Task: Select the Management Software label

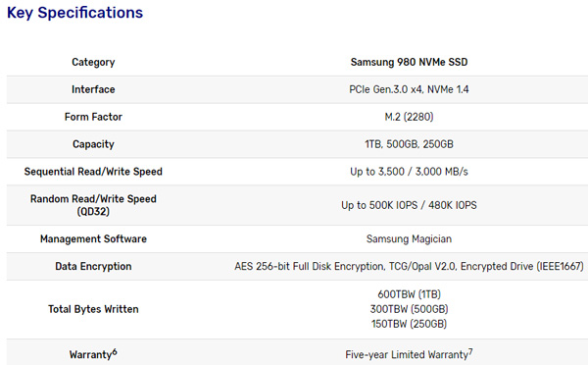Action: pos(93,238)
